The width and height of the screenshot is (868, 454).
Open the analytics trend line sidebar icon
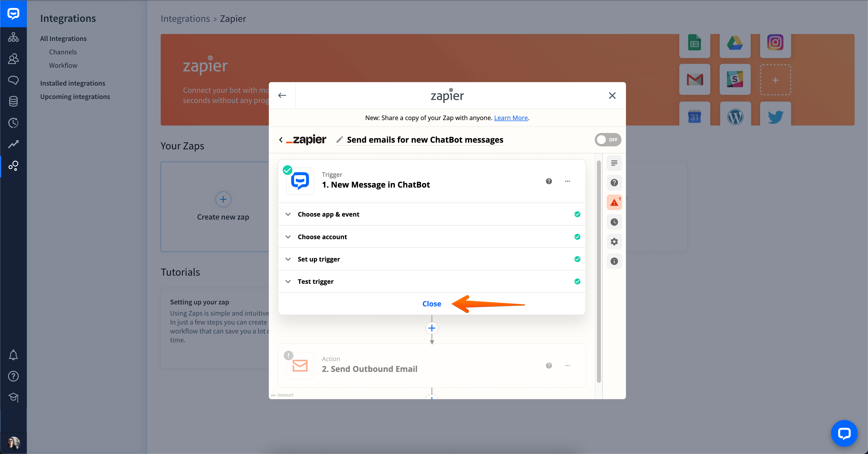click(x=13, y=144)
